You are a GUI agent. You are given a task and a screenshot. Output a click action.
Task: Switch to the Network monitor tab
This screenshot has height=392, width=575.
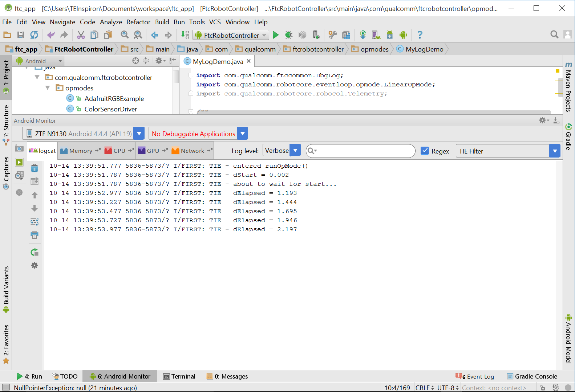tap(192, 151)
